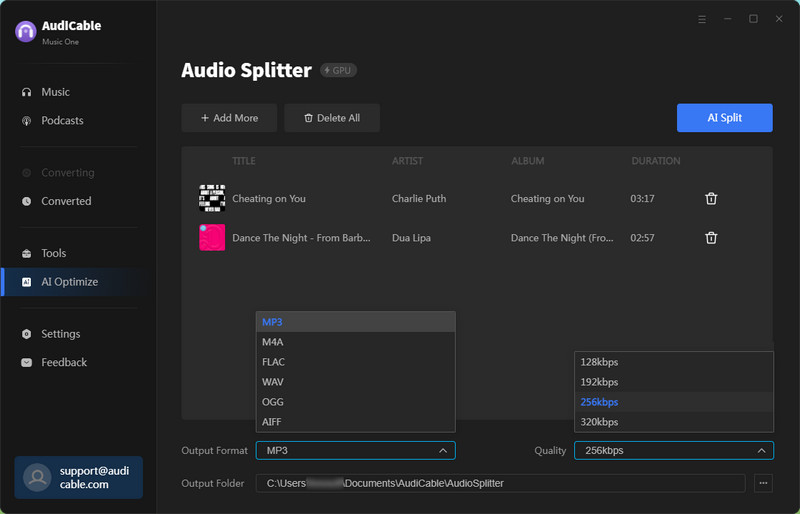The width and height of the screenshot is (800, 514).
Task: Click Add More button
Action: 229,118
